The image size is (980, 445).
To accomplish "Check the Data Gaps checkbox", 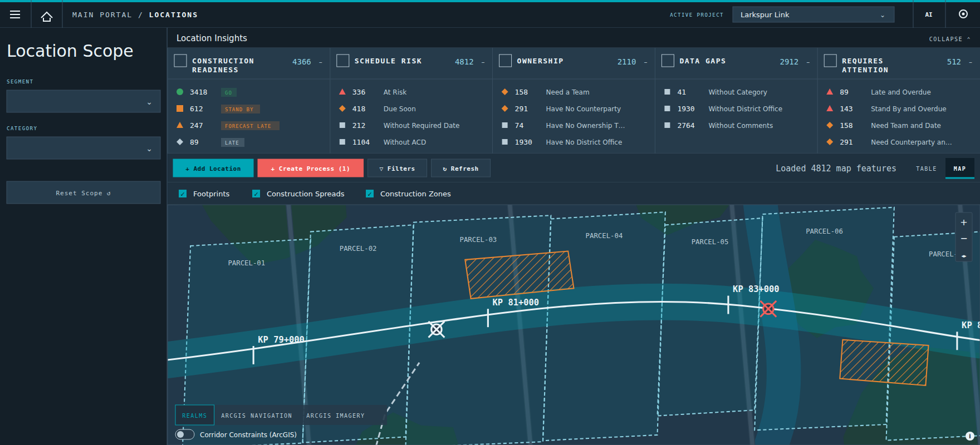I will 668,61.
